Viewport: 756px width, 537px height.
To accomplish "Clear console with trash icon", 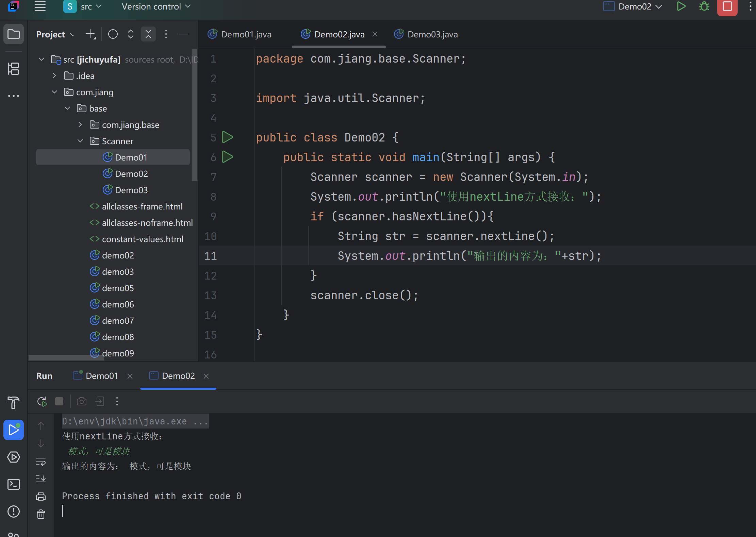I will click(41, 514).
